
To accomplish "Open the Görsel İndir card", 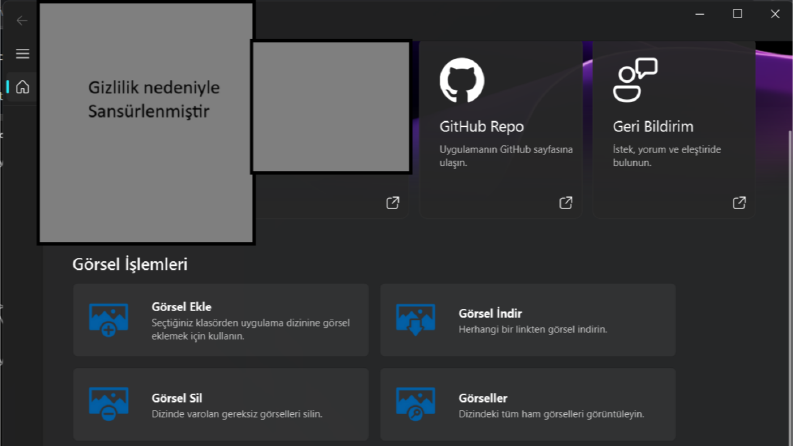I will click(x=528, y=320).
